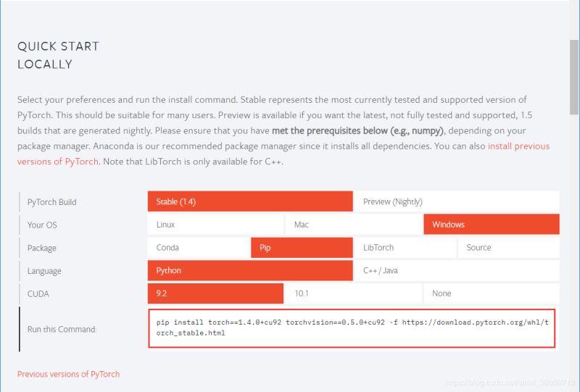Viewport: 580px width, 392px height.
Task: Switch language to C++ / Java
Action: [456, 271]
